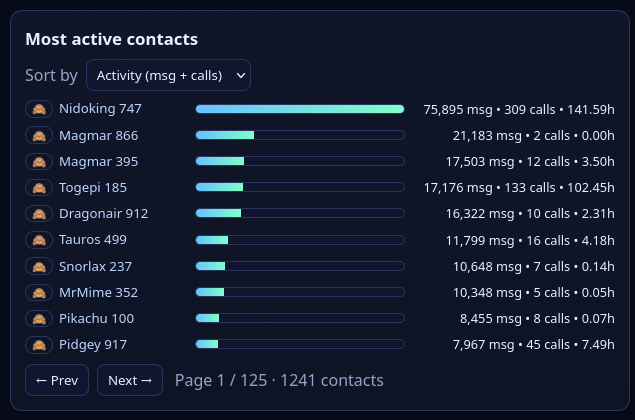Click the Nidoking 747 activity bar
The image size is (635, 420).
coord(300,109)
